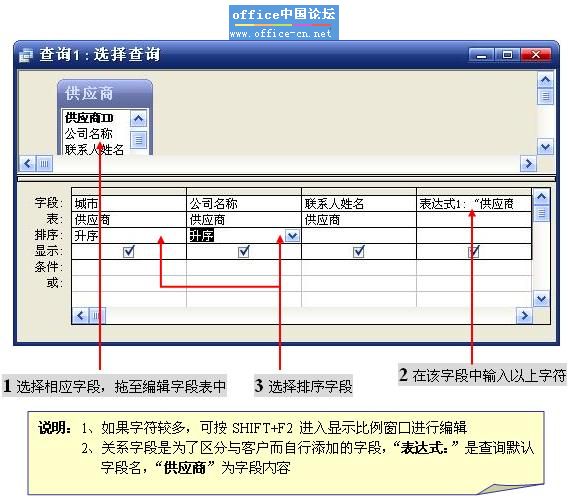Click the 供应商 table title bar
568x498 pixels.
pos(105,93)
